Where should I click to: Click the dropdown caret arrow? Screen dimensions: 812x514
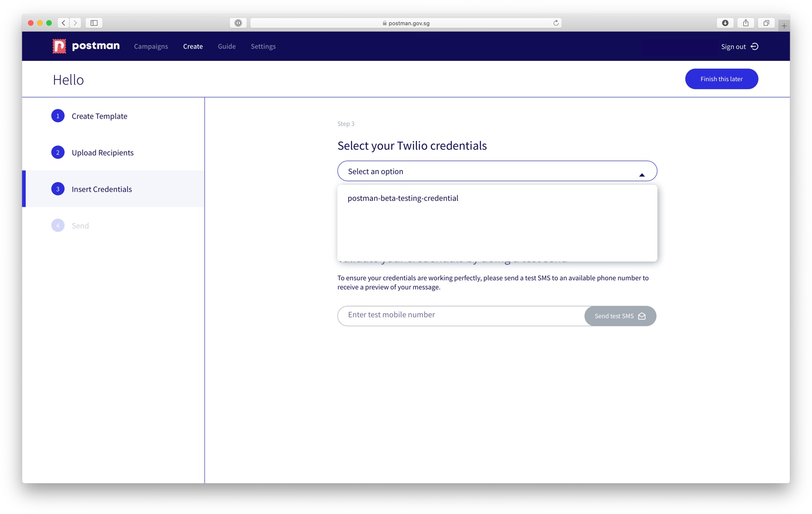coord(642,175)
